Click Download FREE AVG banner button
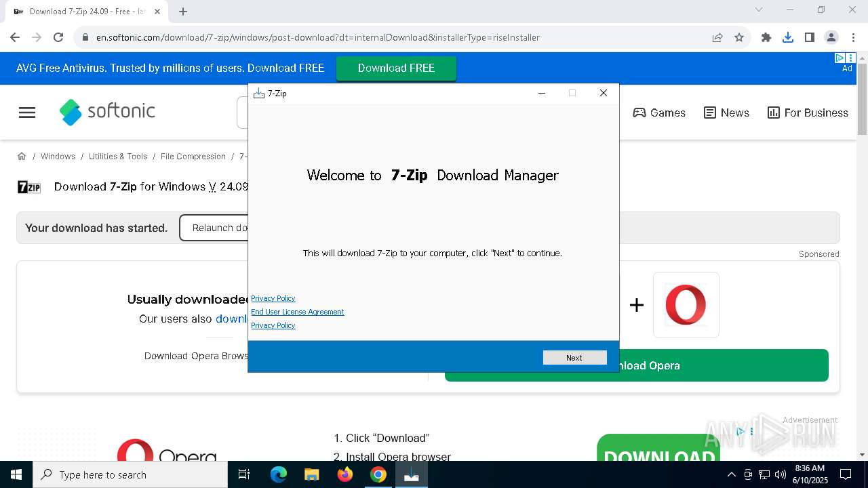The height and width of the screenshot is (488, 868). (x=396, y=68)
